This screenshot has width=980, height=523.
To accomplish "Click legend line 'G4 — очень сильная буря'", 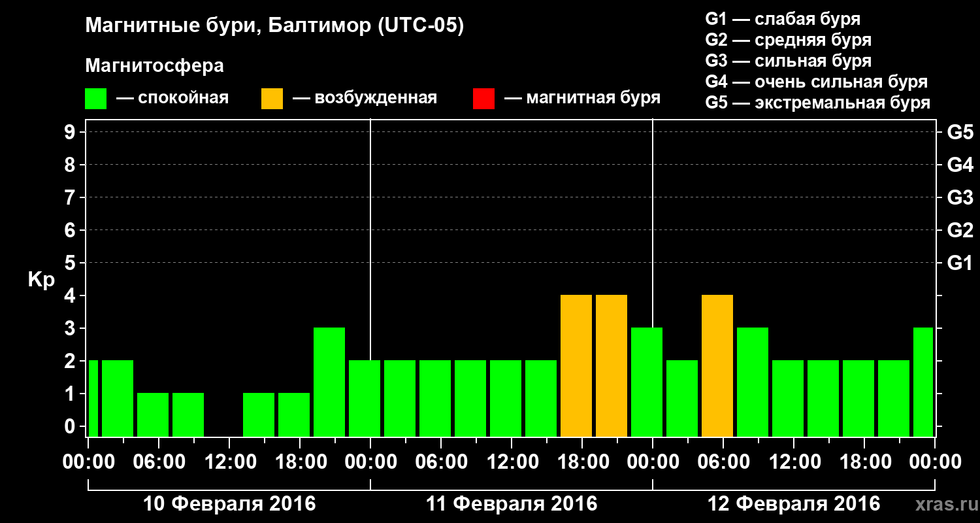I will (817, 82).
